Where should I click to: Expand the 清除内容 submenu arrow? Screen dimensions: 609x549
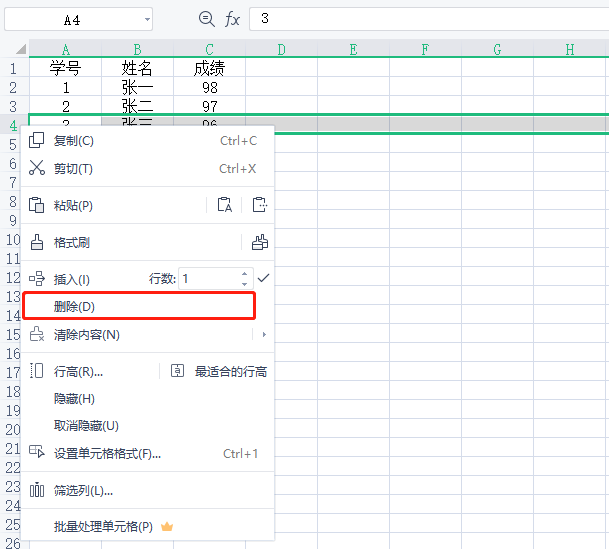(x=264, y=334)
